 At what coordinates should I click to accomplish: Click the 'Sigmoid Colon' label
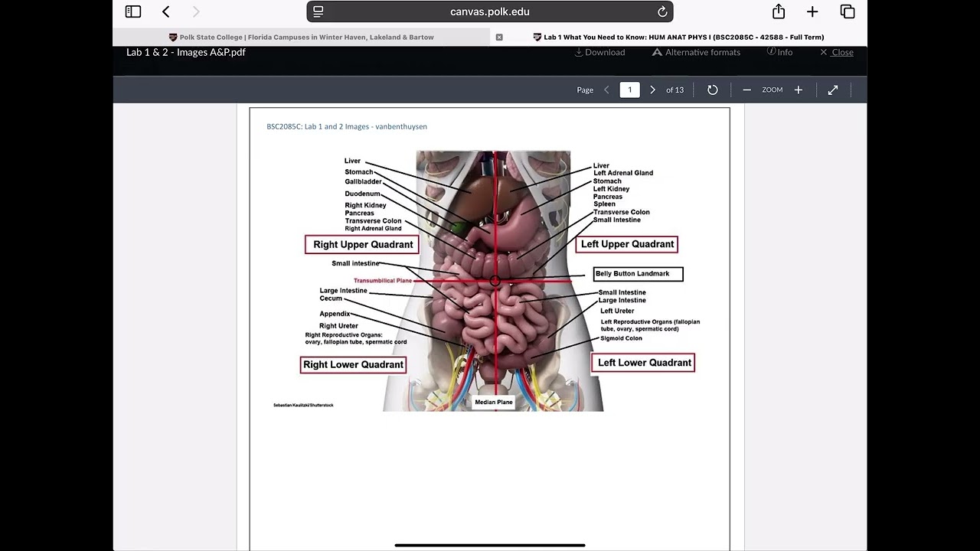point(621,338)
